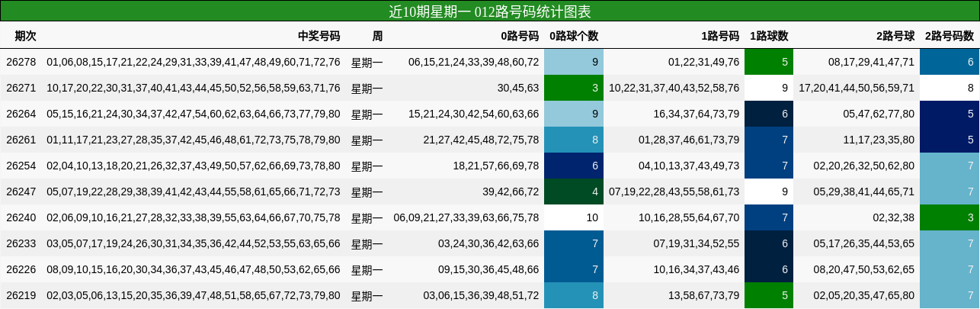Click green 1路 count 5 in row 26278

click(x=769, y=62)
